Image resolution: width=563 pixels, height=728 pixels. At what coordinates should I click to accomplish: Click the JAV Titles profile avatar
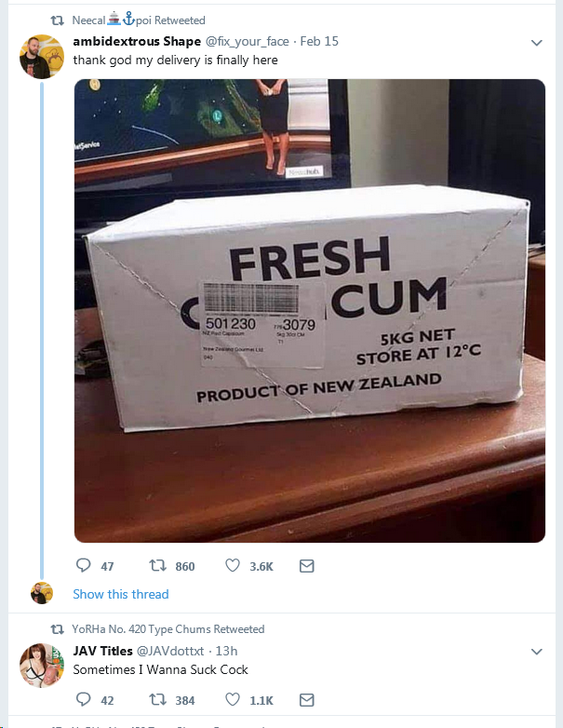click(41, 666)
